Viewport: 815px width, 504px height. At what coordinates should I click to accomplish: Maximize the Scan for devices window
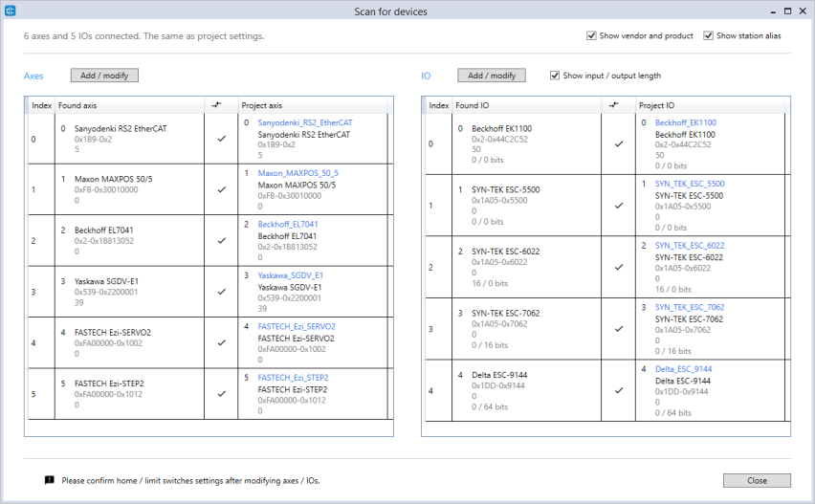[788, 11]
